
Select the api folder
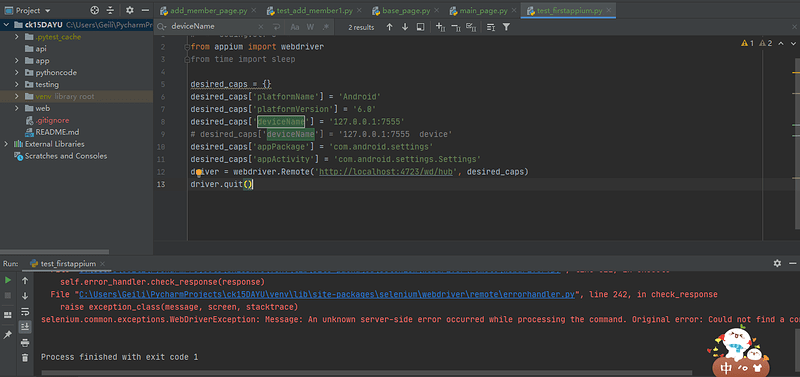pos(40,48)
